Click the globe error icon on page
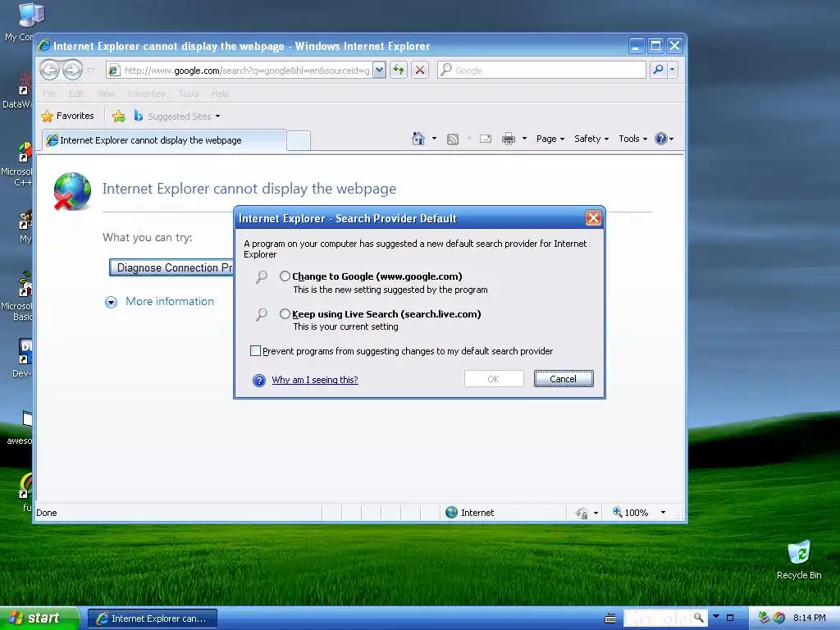The height and width of the screenshot is (630, 840). pyautogui.click(x=72, y=191)
